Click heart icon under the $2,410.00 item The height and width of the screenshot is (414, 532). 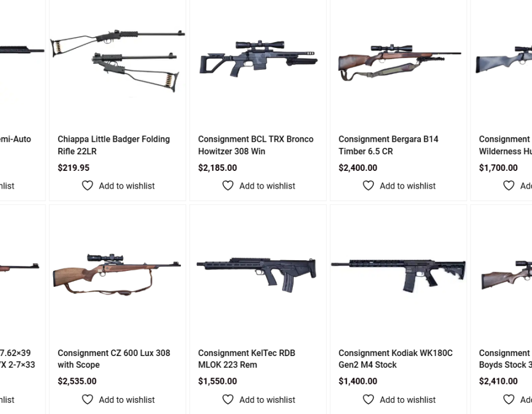coord(508,400)
